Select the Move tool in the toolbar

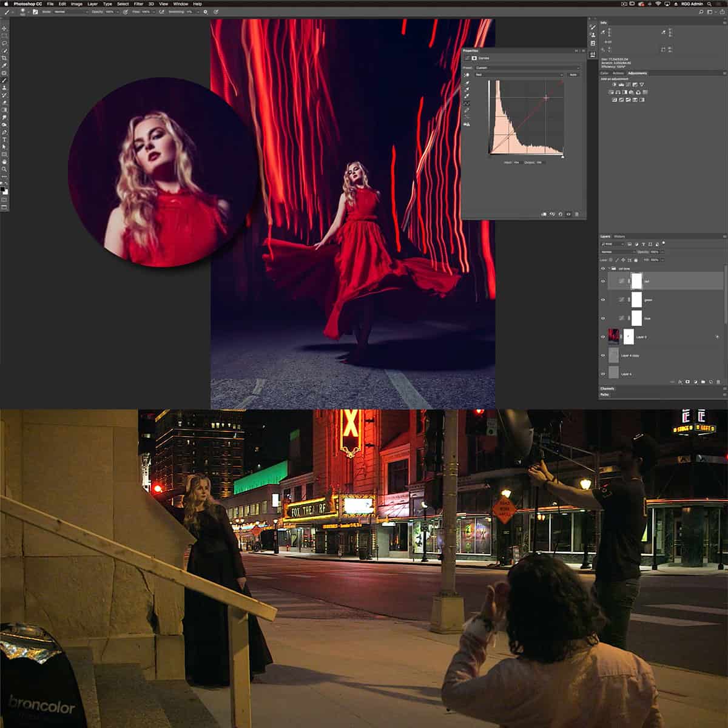[4, 29]
